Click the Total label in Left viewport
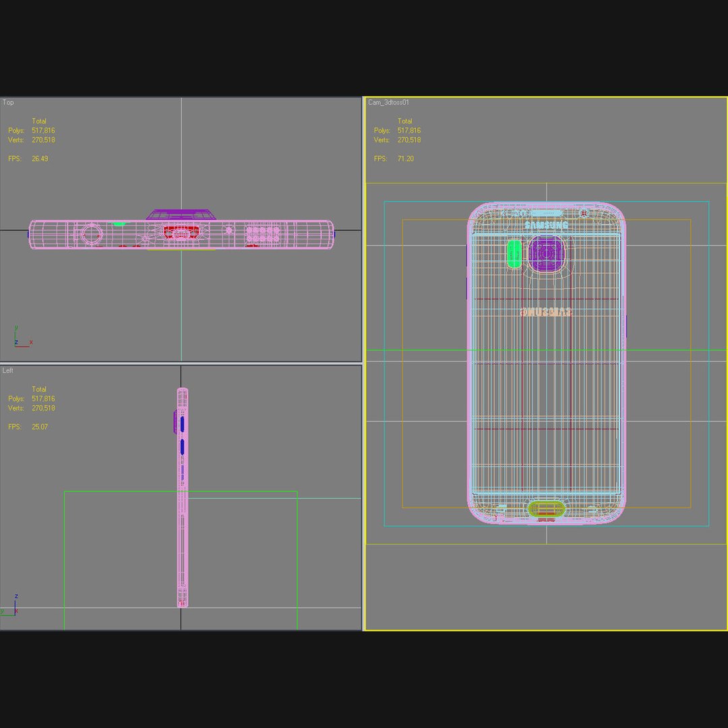The height and width of the screenshot is (728, 728). (x=39, y=389)
